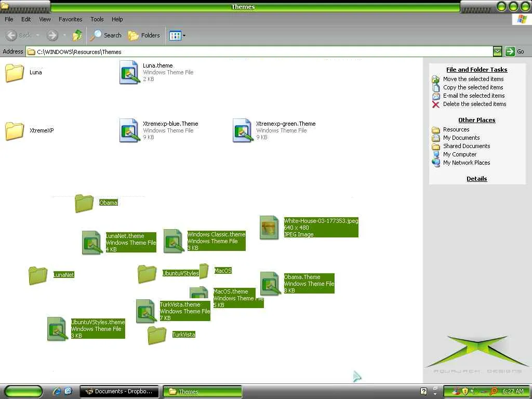Go up one folder level
Viewport: 532px width, 399px height.
tap(77, 35)
